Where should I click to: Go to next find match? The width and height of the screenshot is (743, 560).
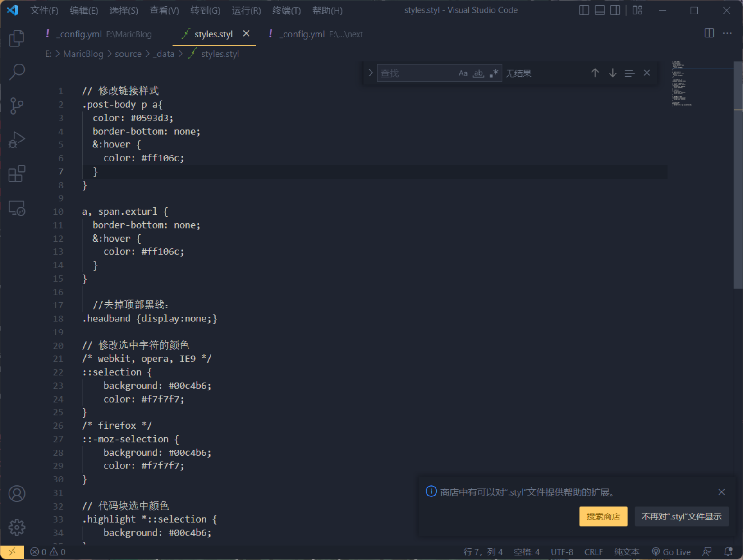(612, 73)
